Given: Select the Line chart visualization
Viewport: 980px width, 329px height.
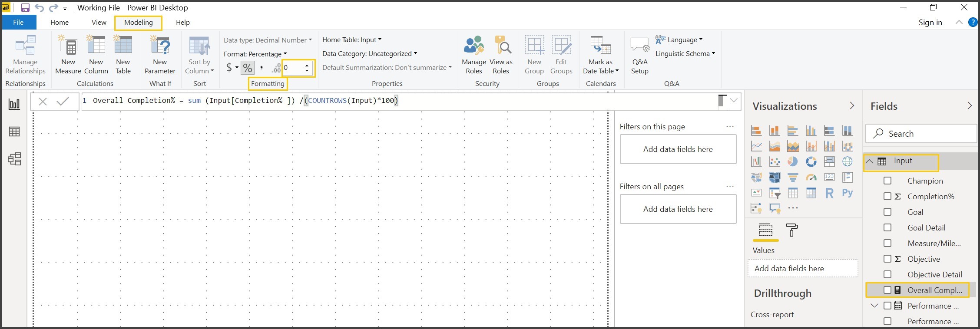Looking at the screenshot, I should pos(756,146).
